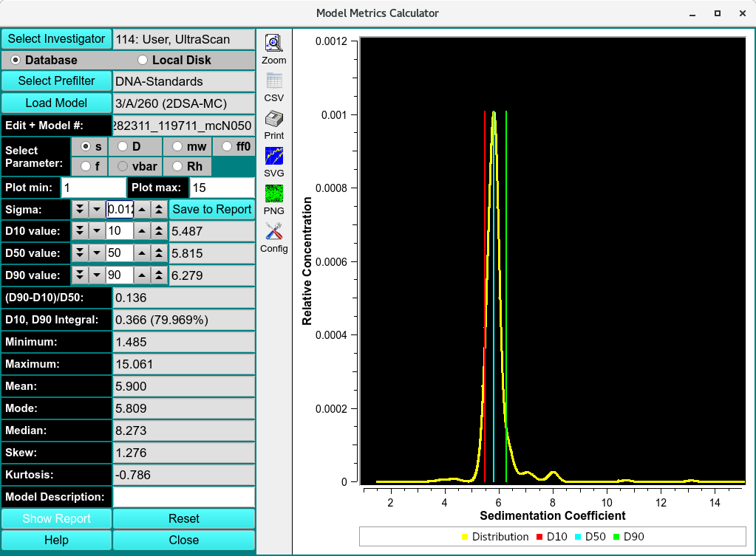The width and height of the screenshot is (756, 556).
Task: Select the Local Disk radio button
Action: click(x=143, y=61)
